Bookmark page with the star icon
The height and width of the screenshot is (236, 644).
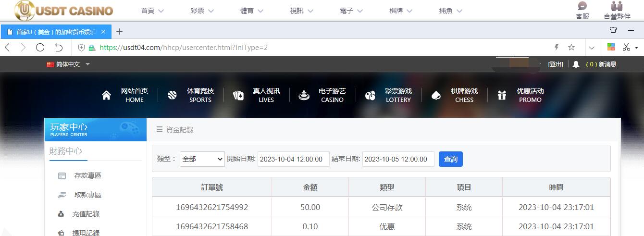point(571,48)
